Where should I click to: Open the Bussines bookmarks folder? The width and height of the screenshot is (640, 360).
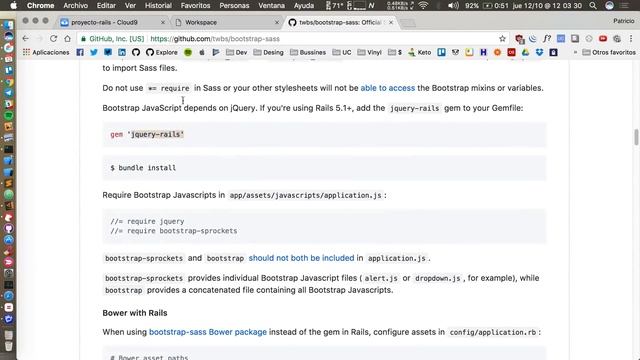pyautogui.click(x=308, y=52)
